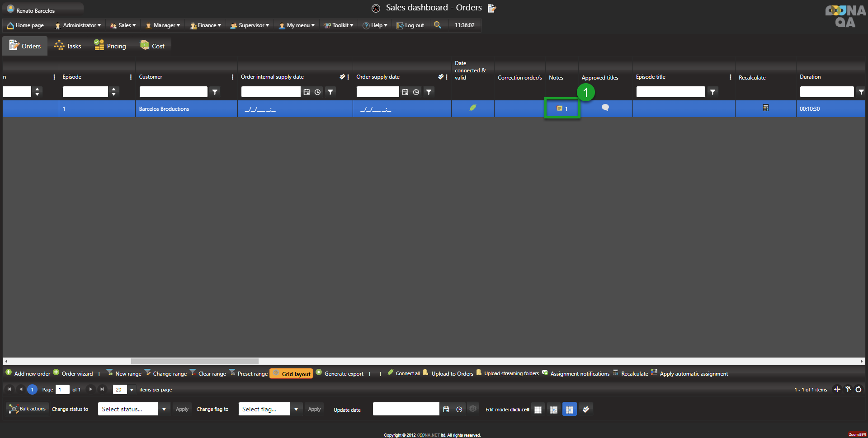
Task: Expand the Select status dropdown
Action: (164, 410)
